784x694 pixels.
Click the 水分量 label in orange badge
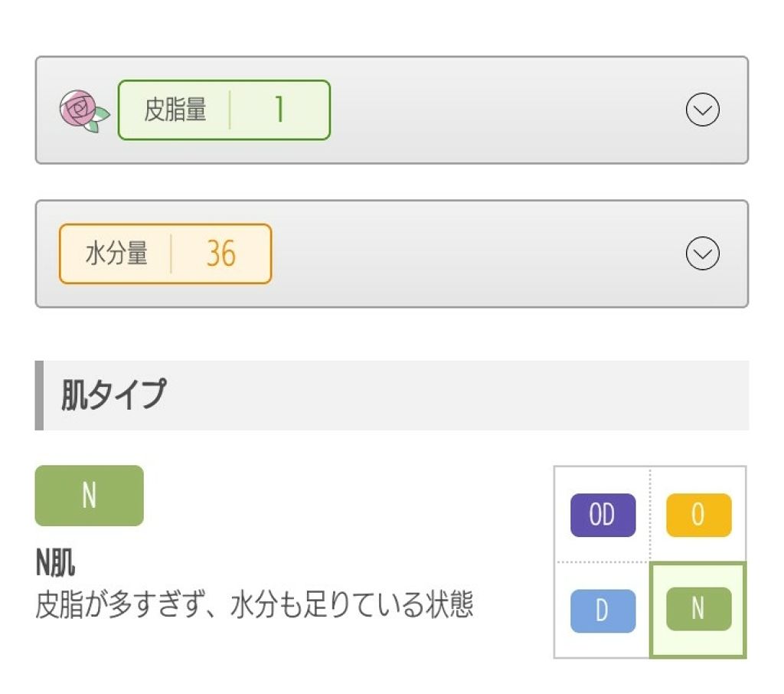click(116, 254)
